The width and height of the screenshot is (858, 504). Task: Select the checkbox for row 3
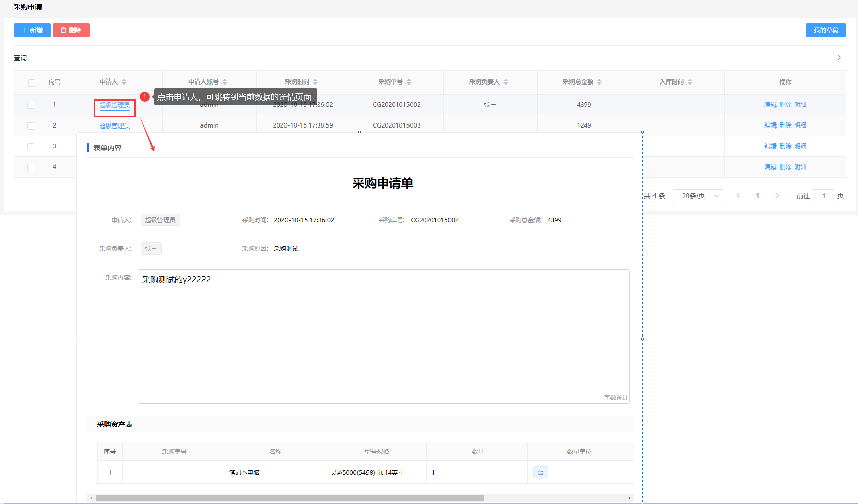[x=31, y=147]
